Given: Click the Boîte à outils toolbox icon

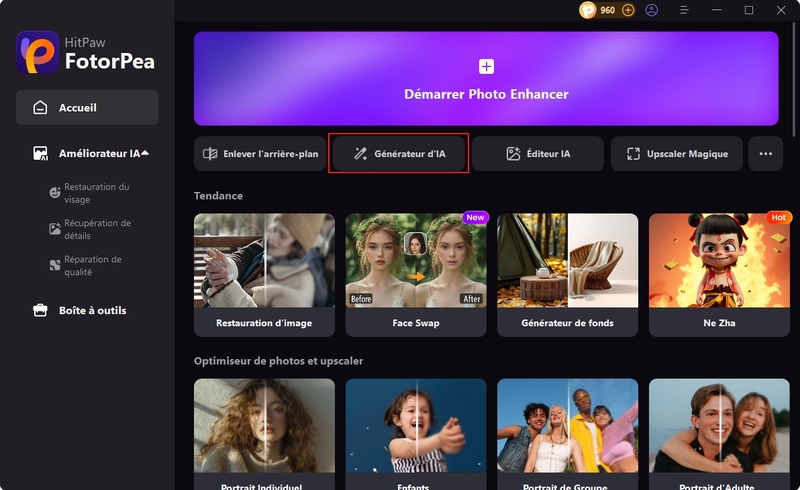Looking at the screenshot, I should [x=40, y=310].
